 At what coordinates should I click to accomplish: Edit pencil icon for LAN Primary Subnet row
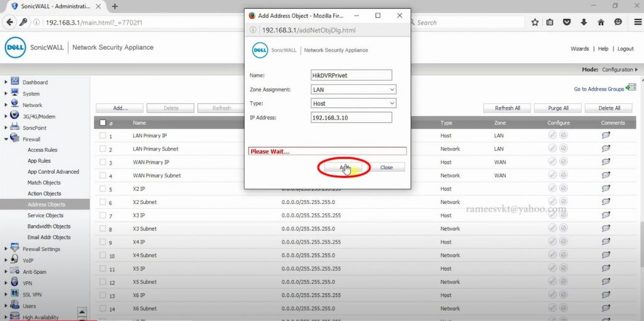click(x=553, y=149)
